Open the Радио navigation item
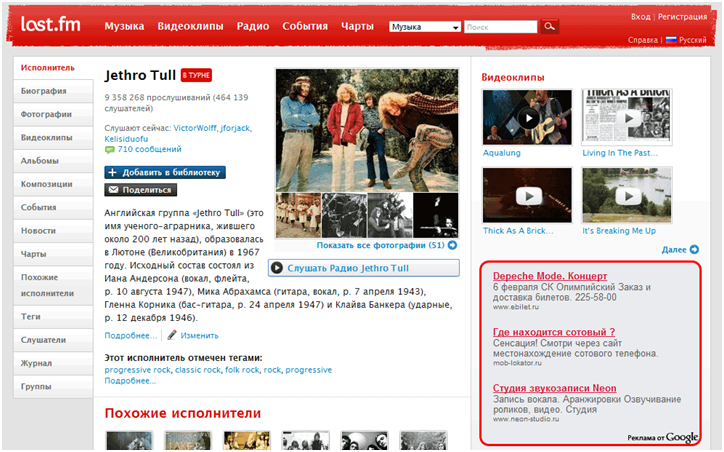The image size is (724, 452). (253, 26)
